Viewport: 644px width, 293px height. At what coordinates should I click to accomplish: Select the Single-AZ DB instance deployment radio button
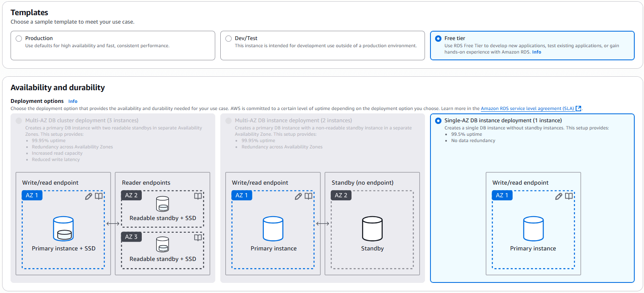[x=438, y=120]
